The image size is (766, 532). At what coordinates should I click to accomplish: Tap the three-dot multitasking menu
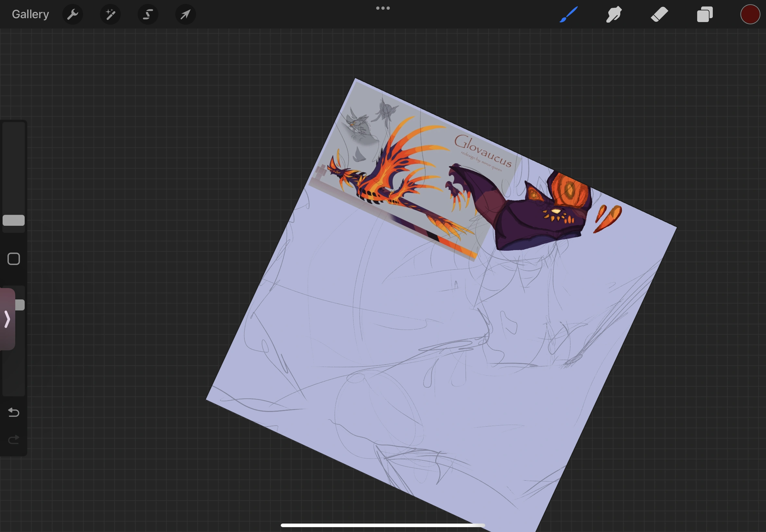pyautogui.click(x=383, y=8)
